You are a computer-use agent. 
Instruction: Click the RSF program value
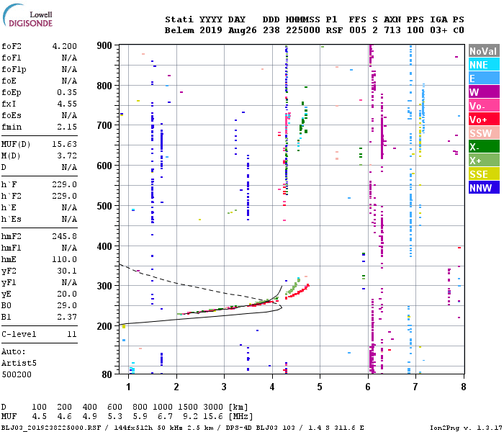point(334,30)
